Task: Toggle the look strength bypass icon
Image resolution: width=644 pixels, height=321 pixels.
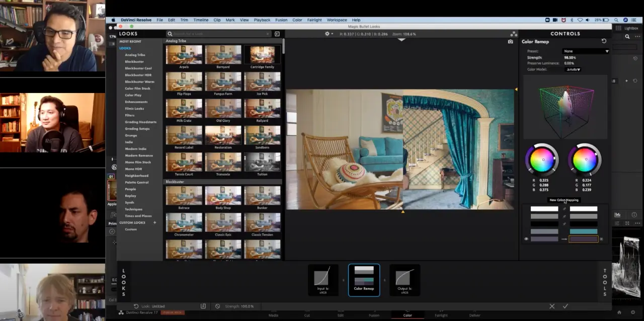Action: tap(217, 306)
